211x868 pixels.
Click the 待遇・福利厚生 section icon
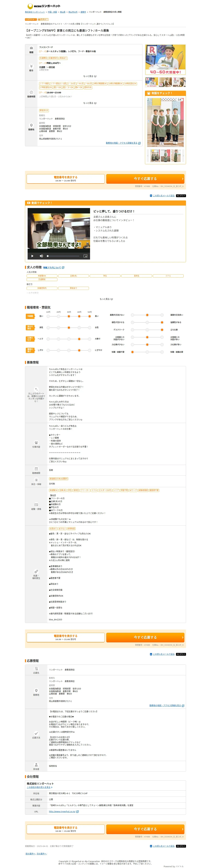click(36, 571)
